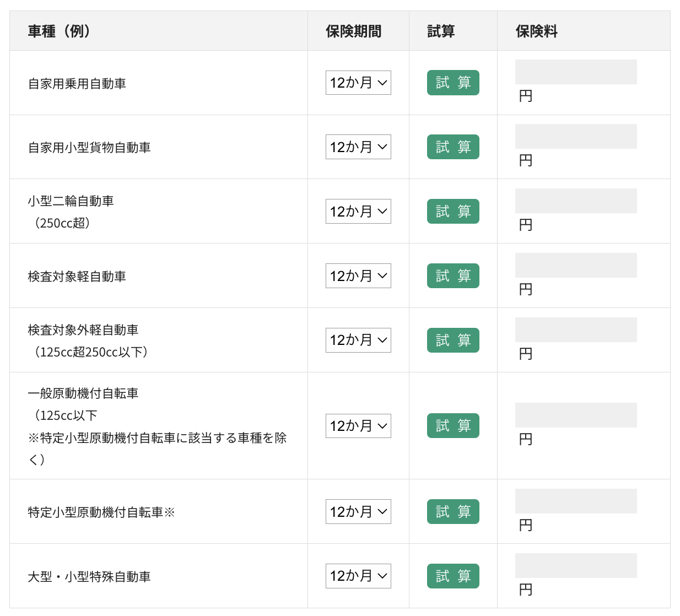The width and height of the screenshot is (680, 616).
Task: Click premium result field for 自家用乗用自動車
Action: pos(576,72)
